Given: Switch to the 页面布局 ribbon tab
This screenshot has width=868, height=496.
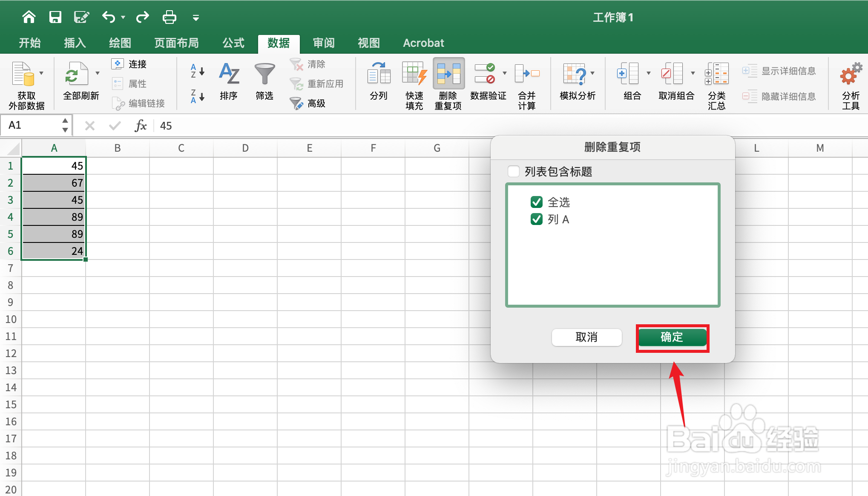Looking at the screenshot, I should point(176,43).
